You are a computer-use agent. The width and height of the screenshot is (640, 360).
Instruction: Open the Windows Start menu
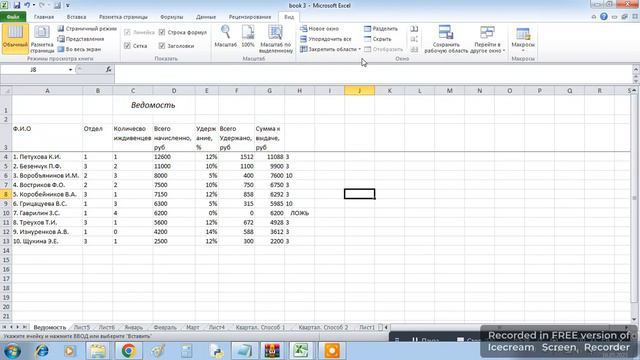[12, 351]
